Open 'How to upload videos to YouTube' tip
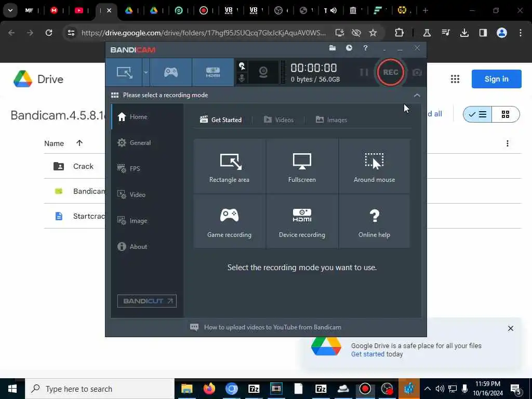The image size is (532, 399). pyautogui.click(x=265, y=327)
